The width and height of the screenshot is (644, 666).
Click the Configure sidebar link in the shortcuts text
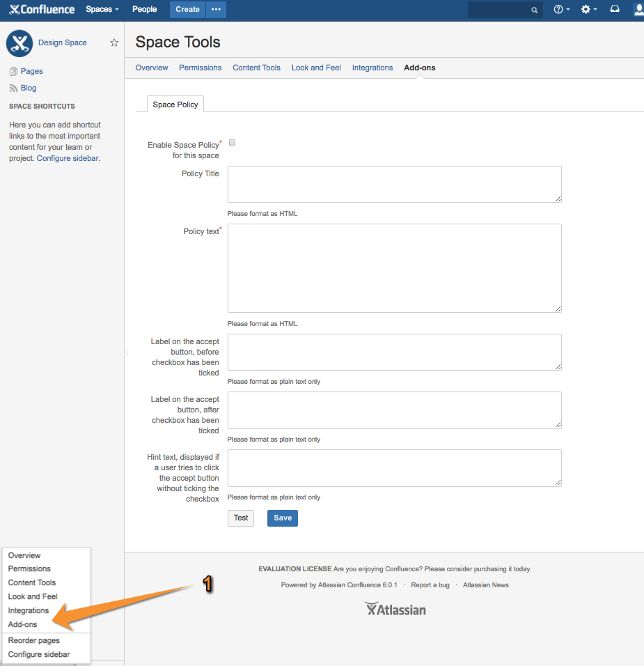point(68,158)
